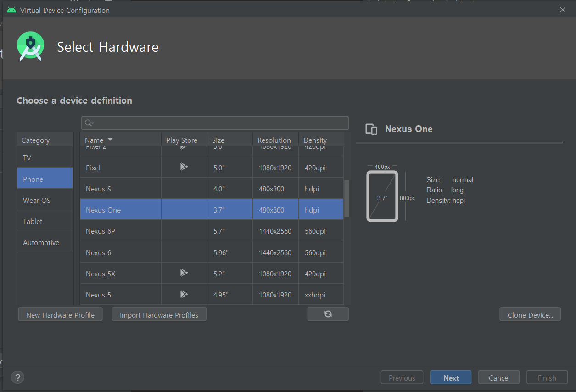The height and width of the screenshot is (392, 576).
Task: Click the Category list header
Action: [45, 140]
